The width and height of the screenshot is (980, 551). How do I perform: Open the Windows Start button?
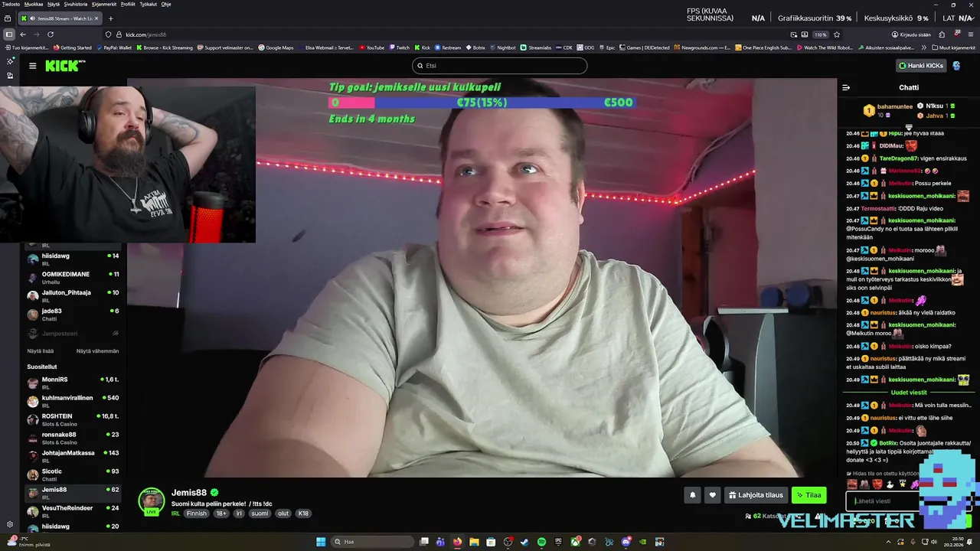click(x=321, y=542)
